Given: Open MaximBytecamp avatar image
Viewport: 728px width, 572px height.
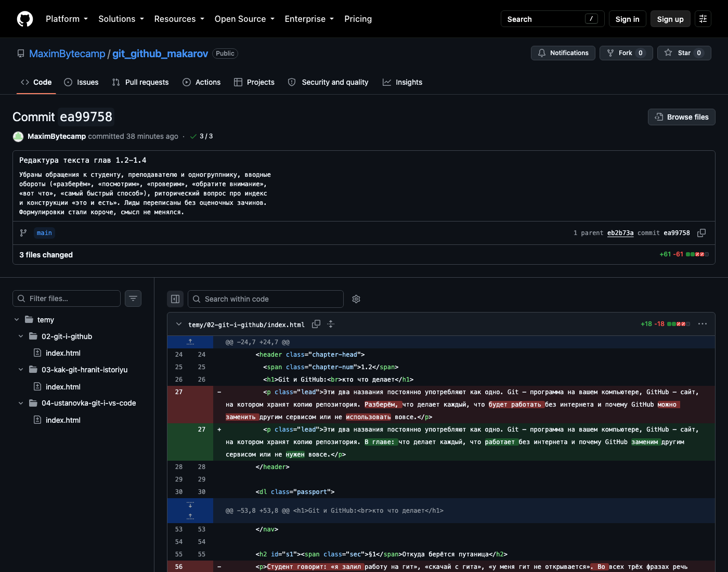Looking at the screenshot, I should (x=18, y=136).
